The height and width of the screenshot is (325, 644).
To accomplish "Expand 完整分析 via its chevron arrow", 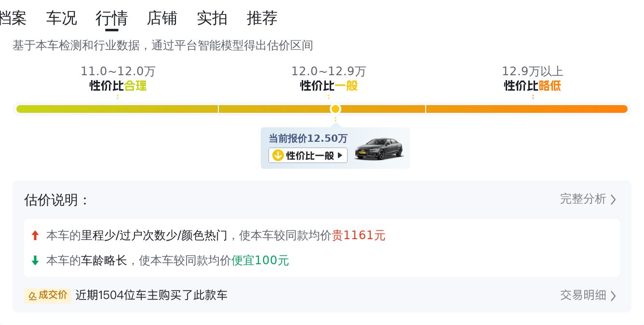I will pyautogui.click(x=613, y=199).
